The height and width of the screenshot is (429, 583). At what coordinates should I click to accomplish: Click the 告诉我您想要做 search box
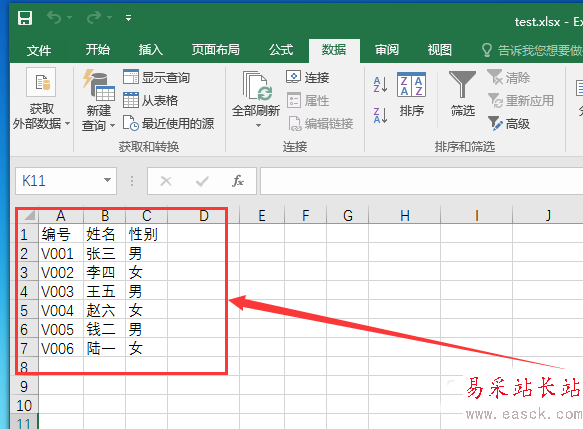pos(532,50)
